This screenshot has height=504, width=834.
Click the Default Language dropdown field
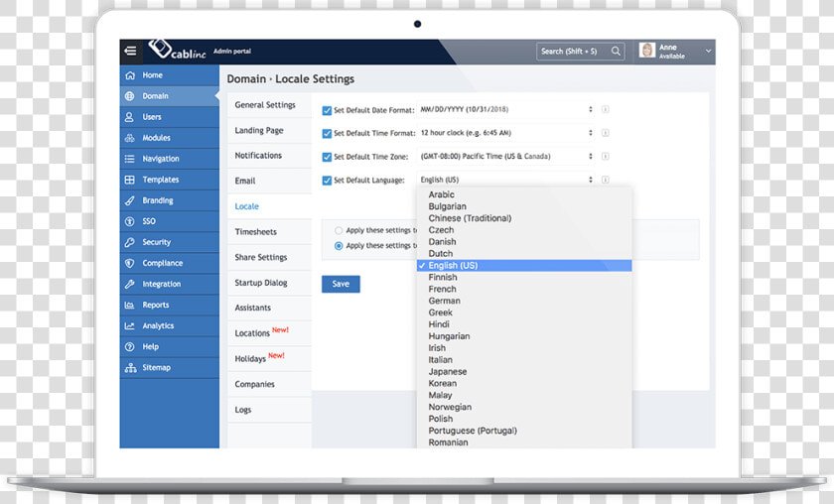tap(506, 180)
